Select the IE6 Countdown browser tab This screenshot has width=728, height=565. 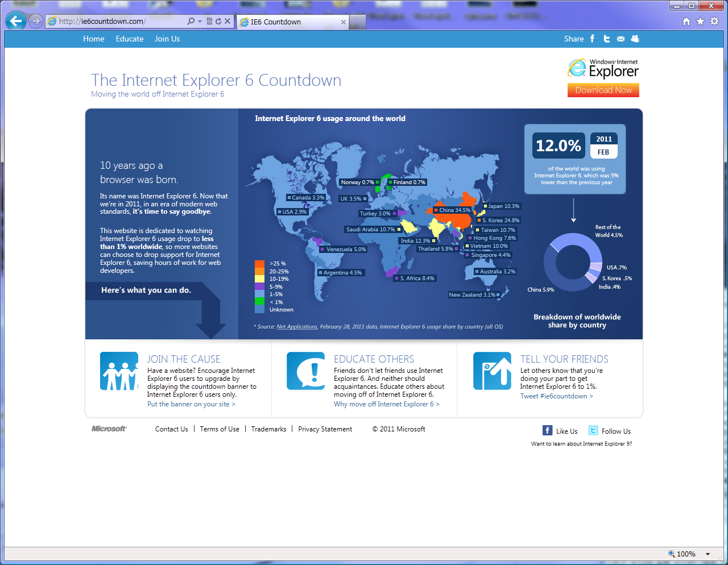[x=292, y=22]
